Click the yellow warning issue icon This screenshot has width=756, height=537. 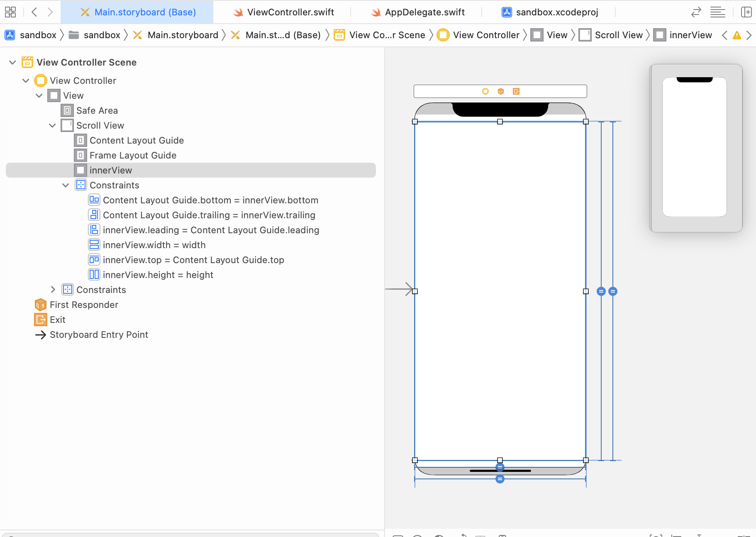coord(736,35)
